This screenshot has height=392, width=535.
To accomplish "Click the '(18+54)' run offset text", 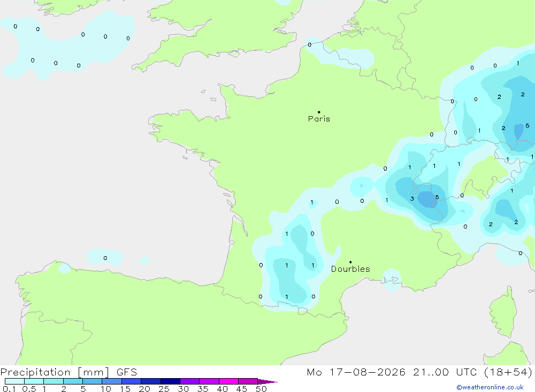I will tap(508, 372).
